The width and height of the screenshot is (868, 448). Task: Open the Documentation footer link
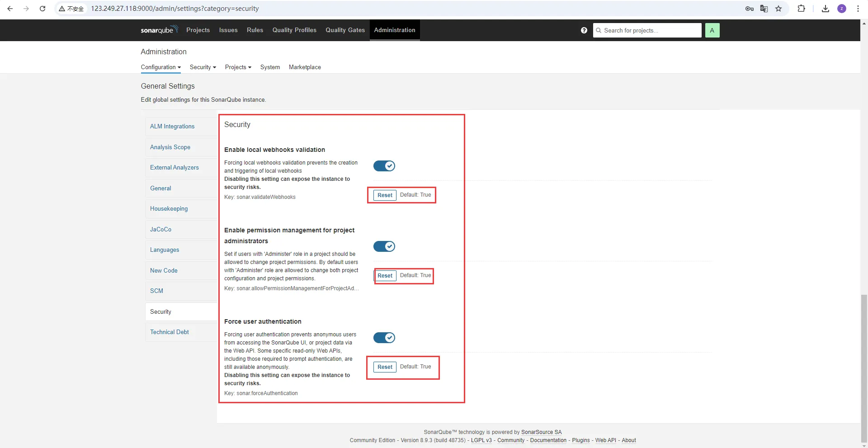[548, 440]
